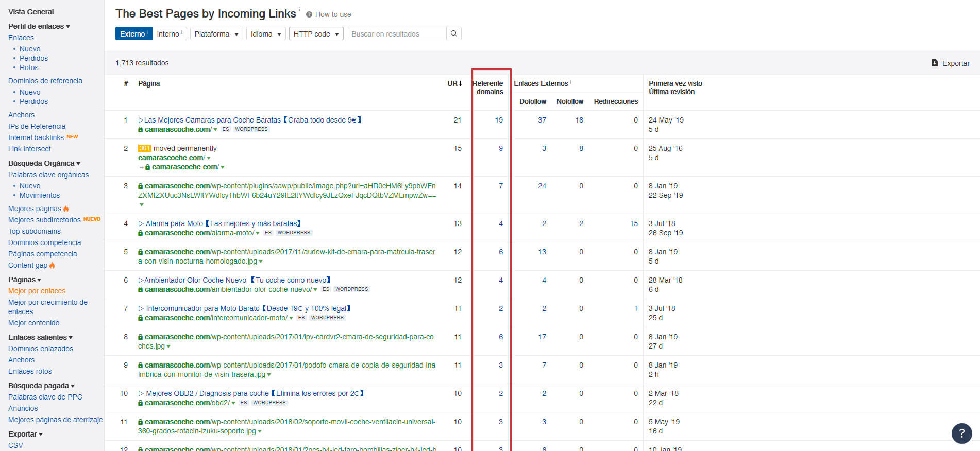
Task: Click the Exportar button
Action: click(x=951, y=63)
